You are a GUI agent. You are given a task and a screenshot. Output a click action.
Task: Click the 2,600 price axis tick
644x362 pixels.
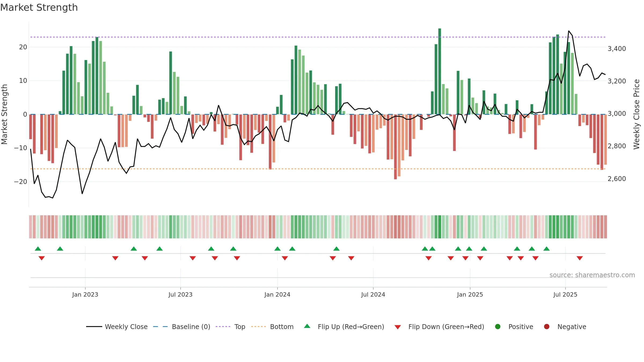pyautogui.click(x=617, y=179)
